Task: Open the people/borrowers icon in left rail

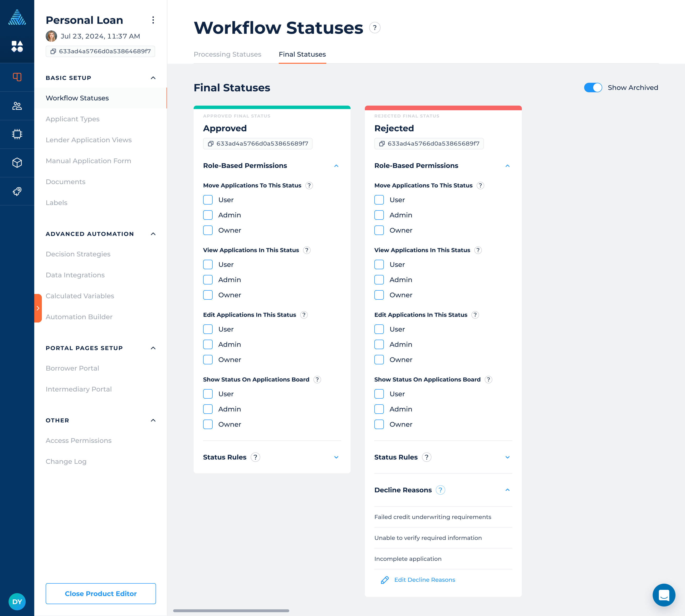Action: tap(17, 106)
